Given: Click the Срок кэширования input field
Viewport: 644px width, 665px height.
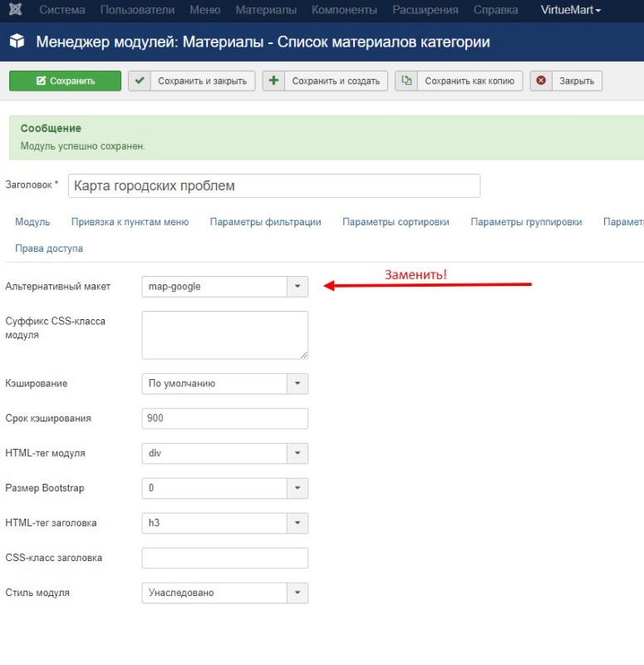Looking at the screenshot, I should point(224,418).
